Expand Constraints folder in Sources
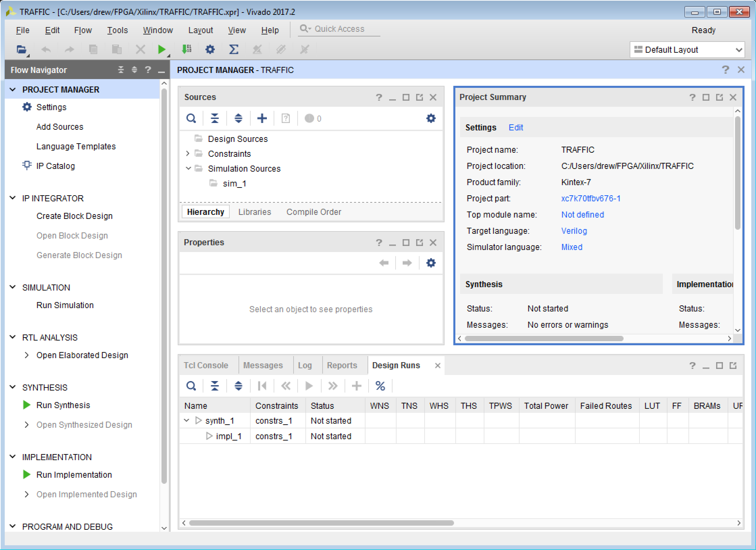This screenshot has height=550, width=756. click(x=188, y=154)
